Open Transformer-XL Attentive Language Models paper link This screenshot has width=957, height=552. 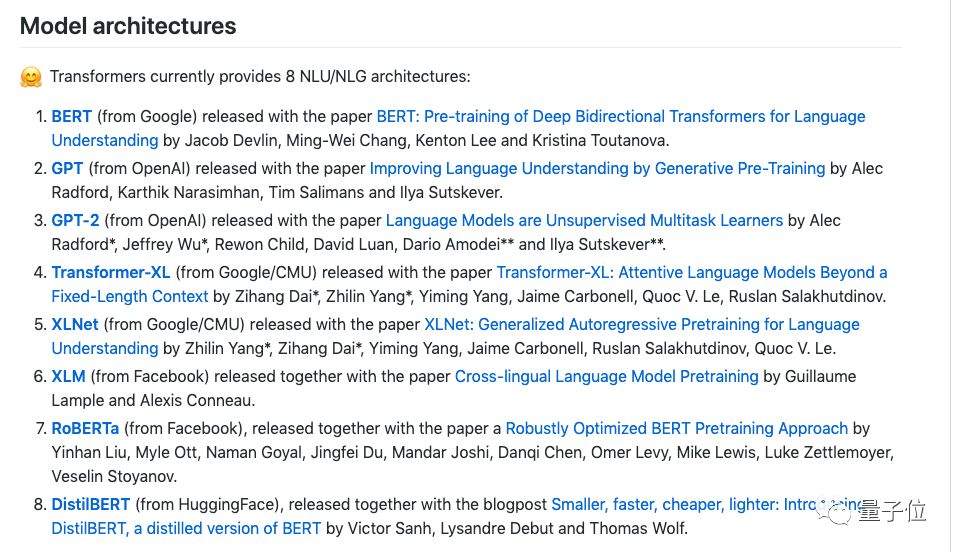[691, 272]
